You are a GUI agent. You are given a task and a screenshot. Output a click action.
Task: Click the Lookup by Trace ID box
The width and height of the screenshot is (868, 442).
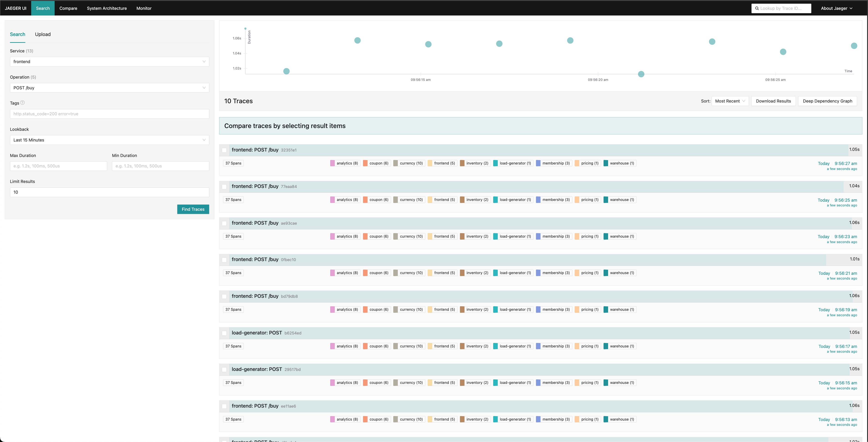[x=781, y=8]
